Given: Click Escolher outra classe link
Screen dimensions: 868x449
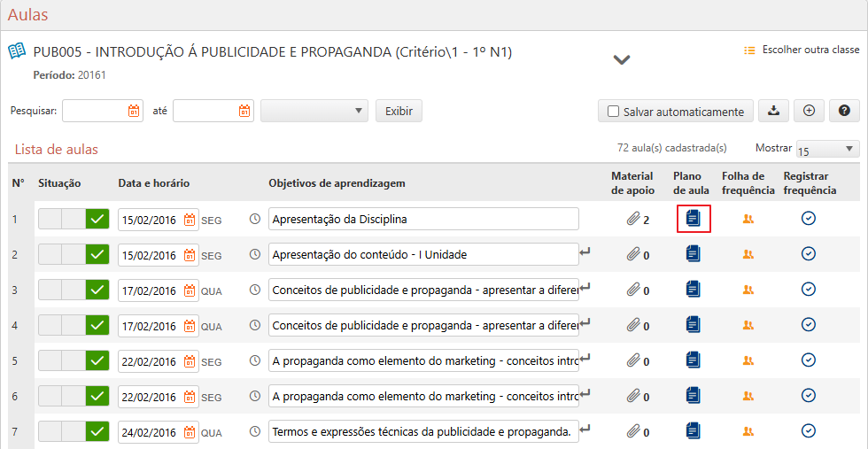Looking at the screenshot, I should pos(802,50).
